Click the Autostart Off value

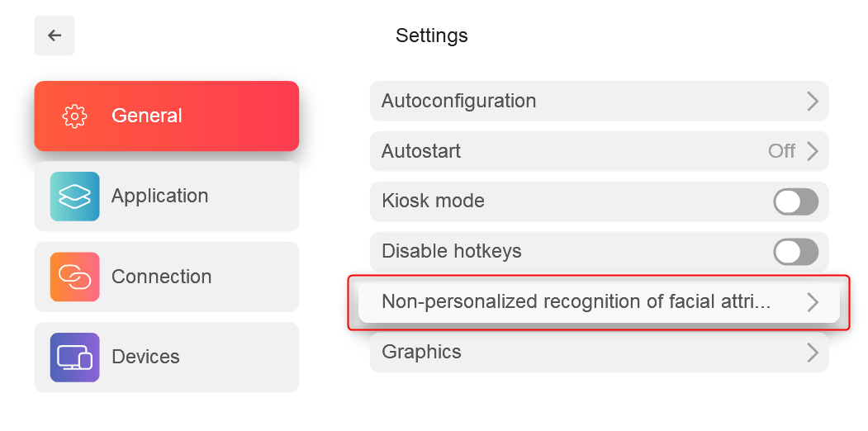pos(781,151)
